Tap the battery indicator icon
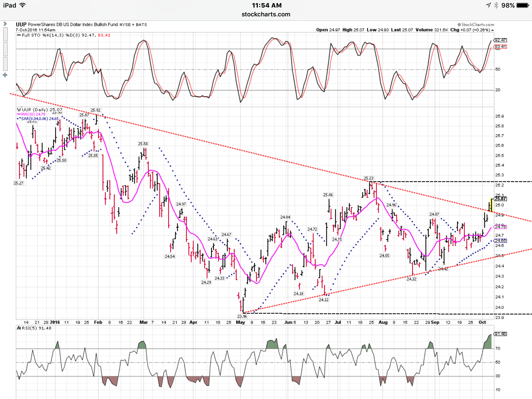Image resolution: width=532 pixels, height=399 pixels. point(523,5)
